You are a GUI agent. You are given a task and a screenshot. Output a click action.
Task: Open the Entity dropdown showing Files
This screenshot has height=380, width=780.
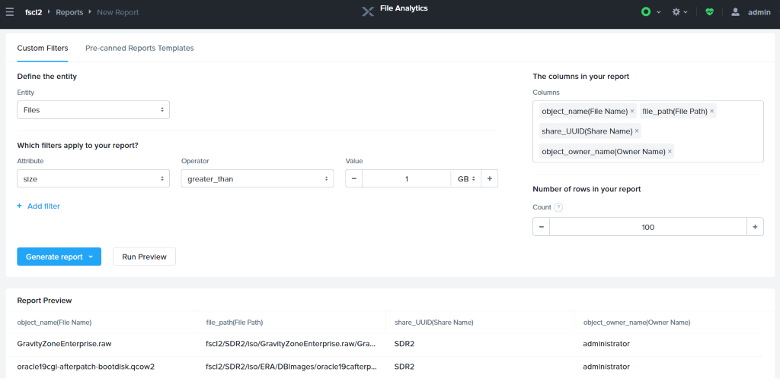[93, 110]
